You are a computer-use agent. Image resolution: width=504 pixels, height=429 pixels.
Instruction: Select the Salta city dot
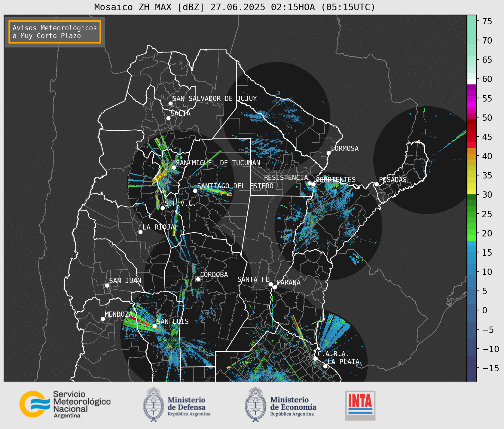(168, 118)
